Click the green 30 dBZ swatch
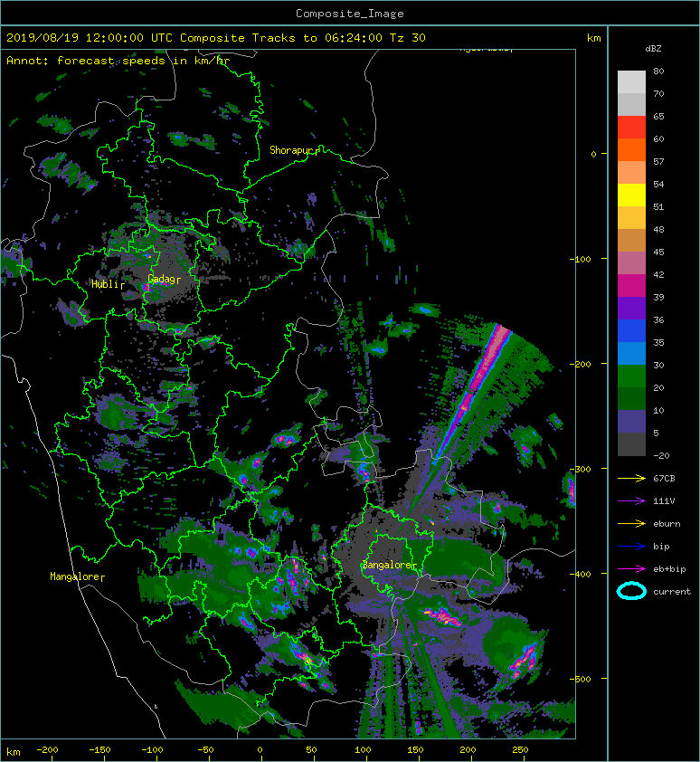This screenshot has width=700, height=762. tap(631, 376)
